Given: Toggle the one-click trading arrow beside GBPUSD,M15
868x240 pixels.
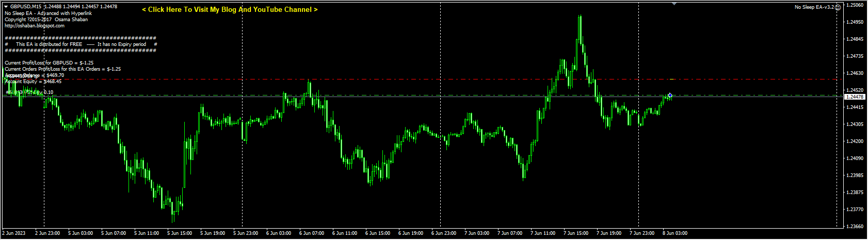Looking at the screenshot, I should tap(6, 7).
